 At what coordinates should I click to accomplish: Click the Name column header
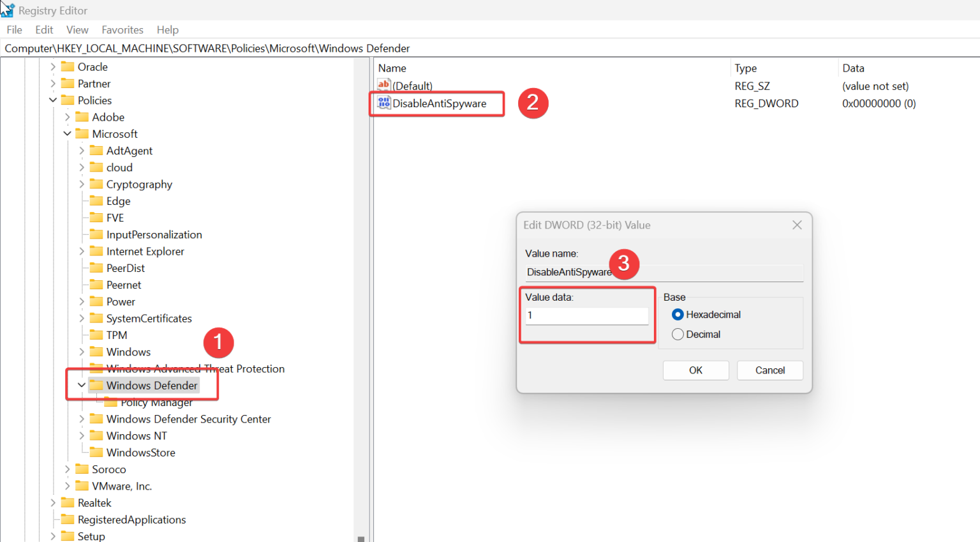(x=392, y=68)
